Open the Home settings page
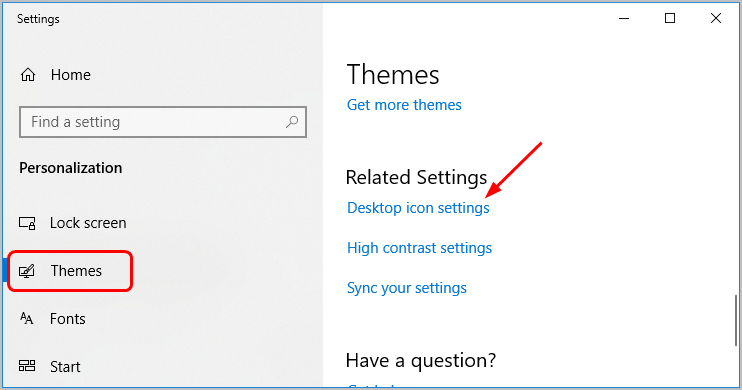Screen dimensions: 742x390 [71, 75]
